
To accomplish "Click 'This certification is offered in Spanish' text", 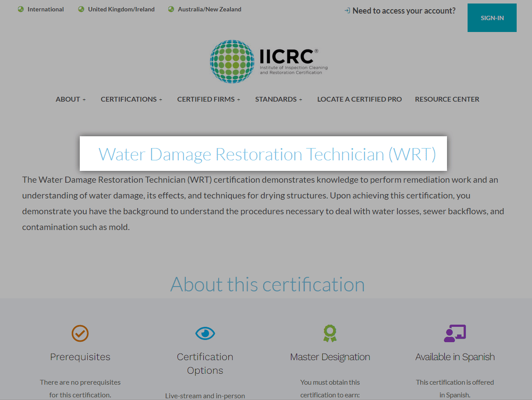I will 455,389.
